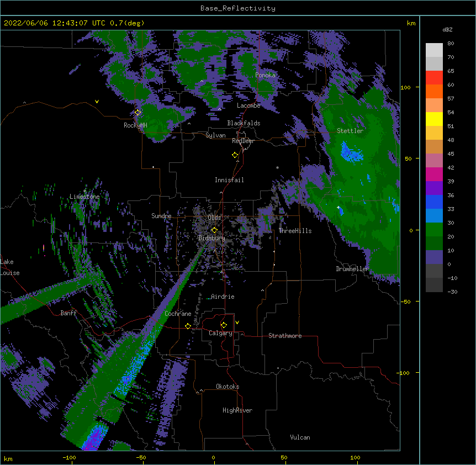Click the legend value -30
The width and height of the screenshot is (476, 465).
coord(452,292)
